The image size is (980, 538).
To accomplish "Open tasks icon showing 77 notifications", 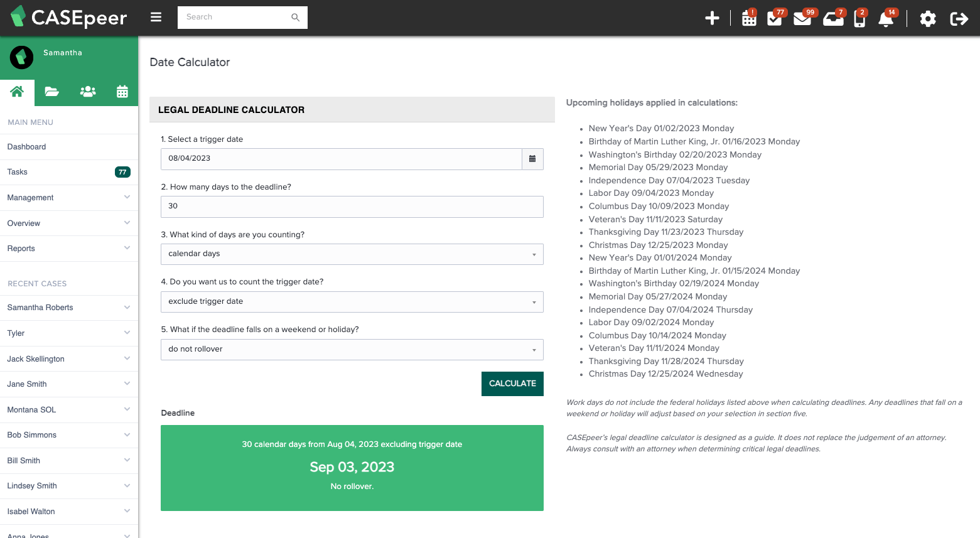I will (773, 19).
